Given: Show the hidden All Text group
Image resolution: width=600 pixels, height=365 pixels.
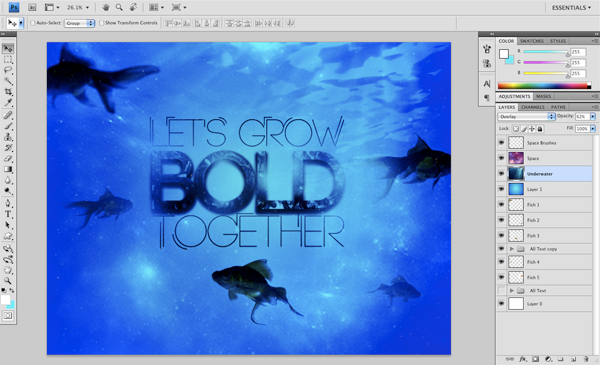Looking at the screenshot, I should pyautogui.click(x=501, y=291).
